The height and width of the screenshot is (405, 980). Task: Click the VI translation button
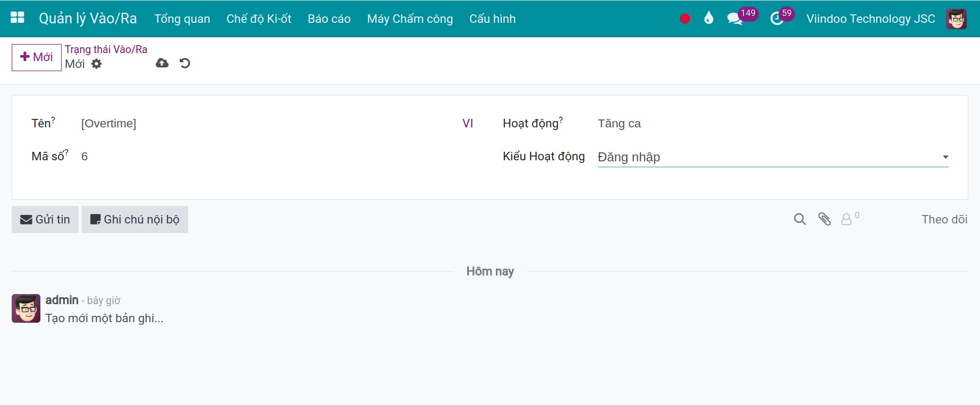click(x=468, y=123)
